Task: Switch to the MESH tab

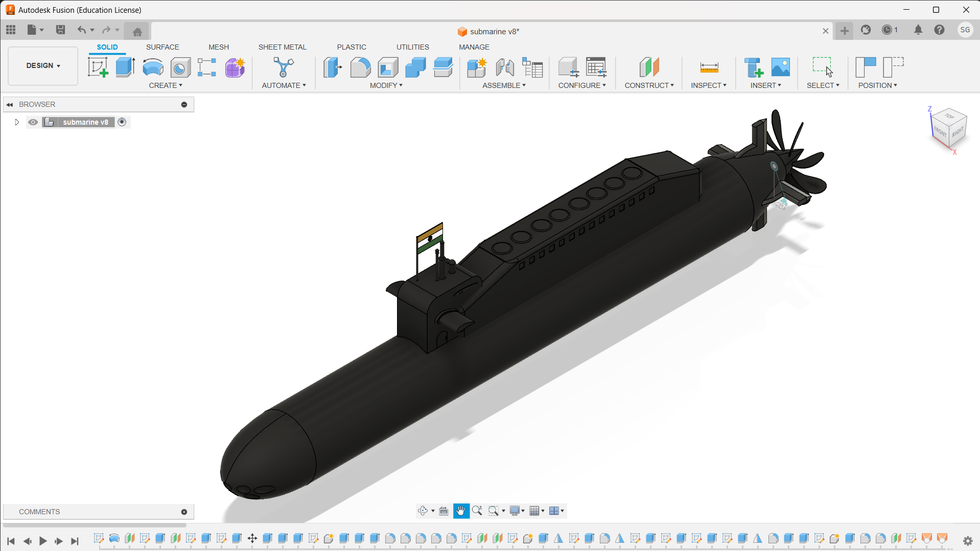Action: pyautogui.click(x=219, y=47)
